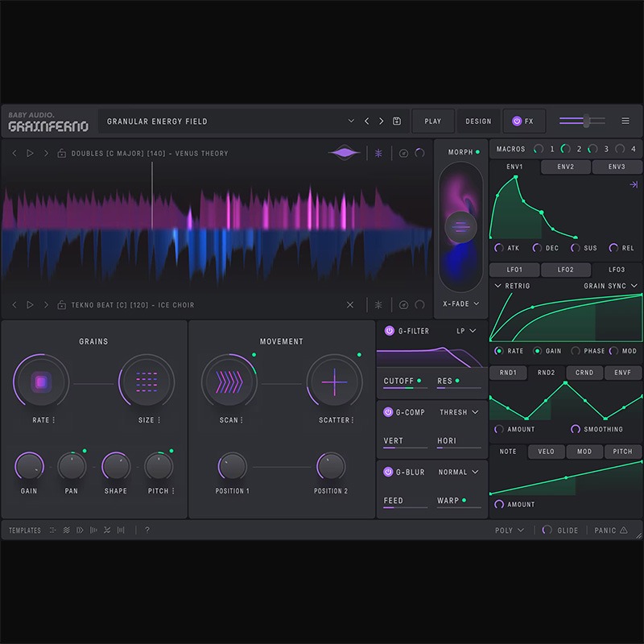
Task: Load previous sample before DOUBLES
Action: [x=14, y=153]
